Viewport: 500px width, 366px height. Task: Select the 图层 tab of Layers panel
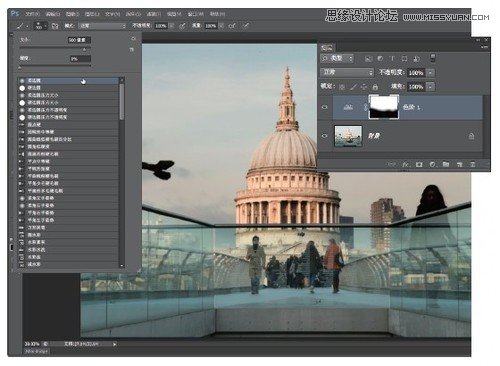point(327,47)
